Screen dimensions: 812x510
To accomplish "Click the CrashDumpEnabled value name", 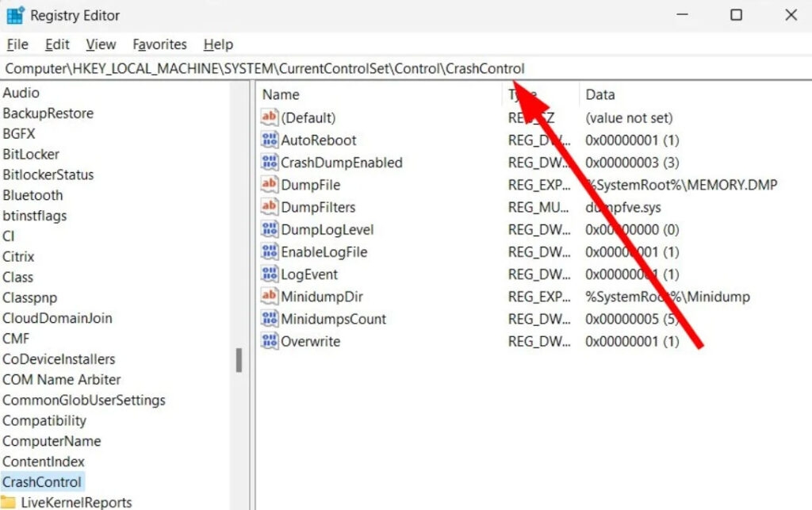I will pos(341,163).
